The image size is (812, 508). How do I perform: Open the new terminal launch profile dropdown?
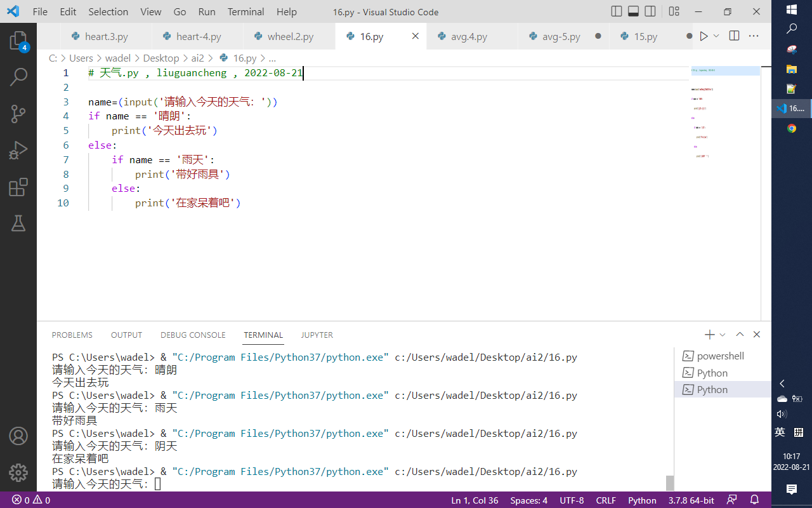point(723,335)
